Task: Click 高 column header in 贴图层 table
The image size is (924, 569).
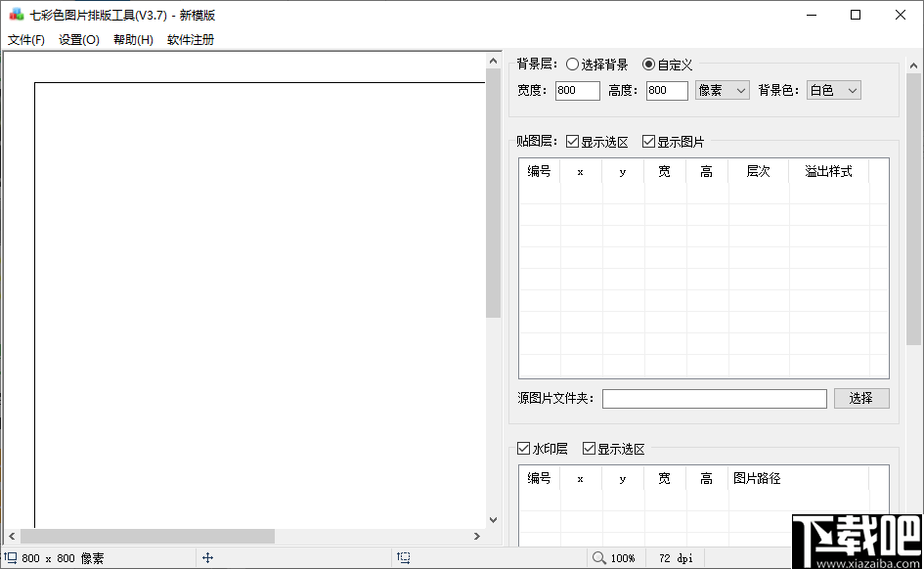Action: tap(707, 171)
